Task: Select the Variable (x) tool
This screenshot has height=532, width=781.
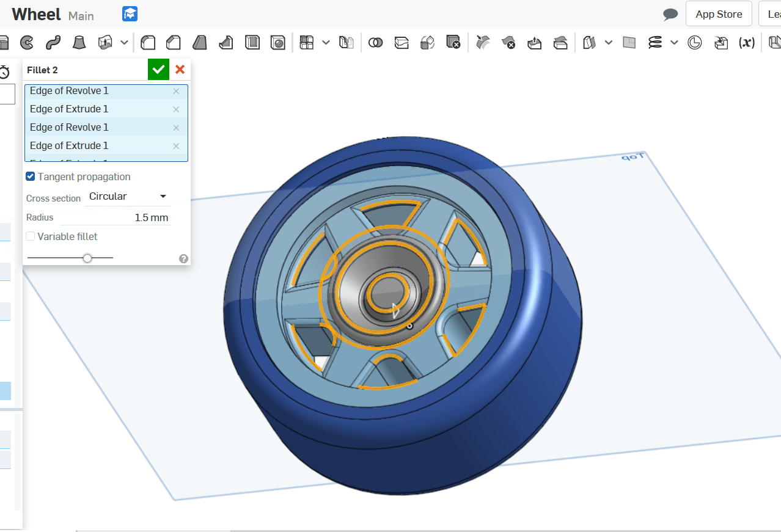Action: click(747, 42)
